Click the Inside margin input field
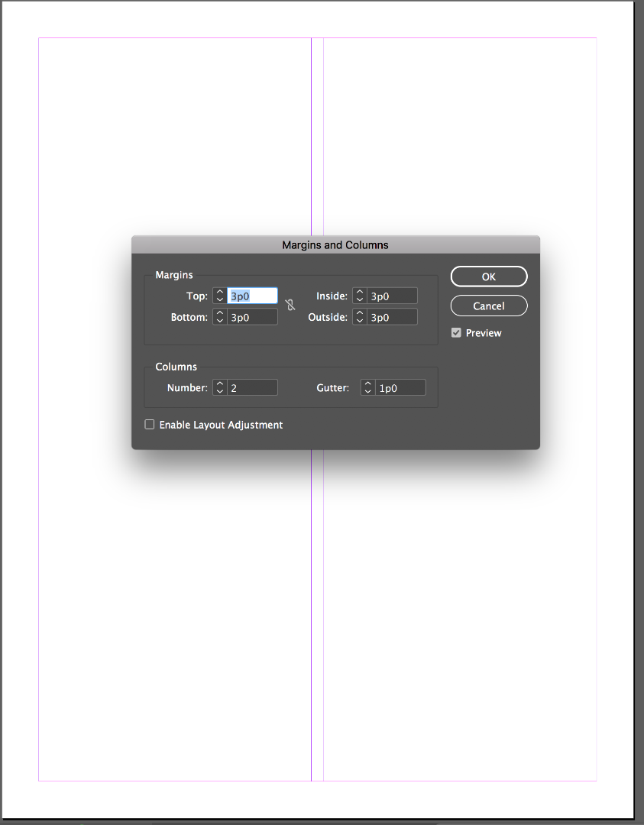This screenshot has width=644, height=825. tap(392, 296)
